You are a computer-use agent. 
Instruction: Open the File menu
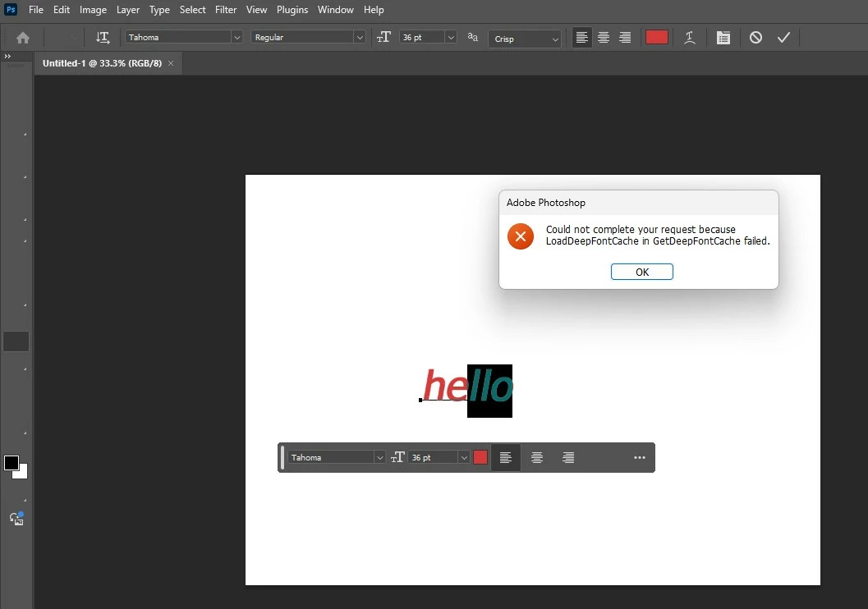(36, 9)
